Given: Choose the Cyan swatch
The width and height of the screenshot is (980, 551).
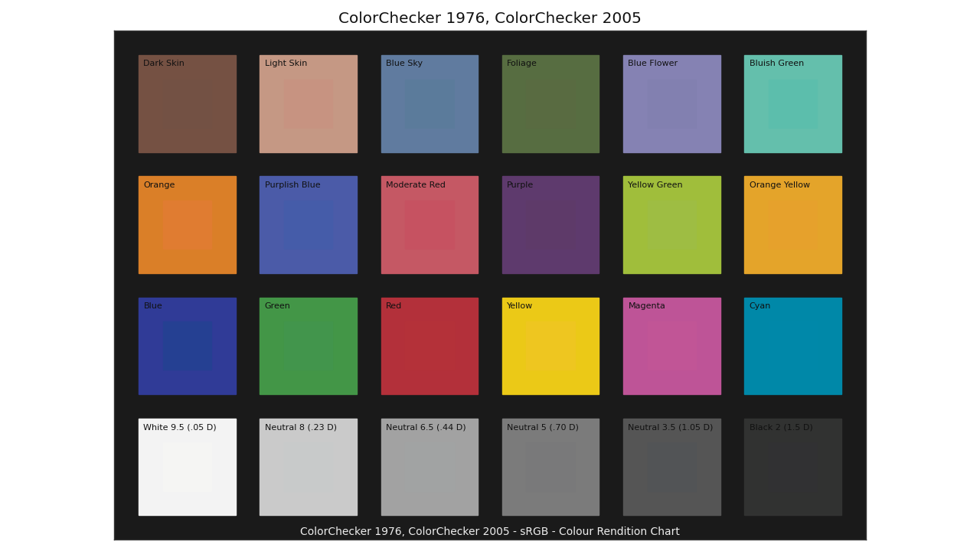Looking at the screenshot, I should [x=793, y=346].
